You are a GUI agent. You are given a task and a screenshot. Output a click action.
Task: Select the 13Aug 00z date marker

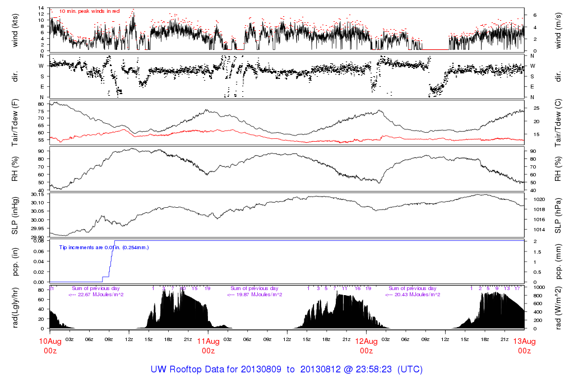point(524,346)
